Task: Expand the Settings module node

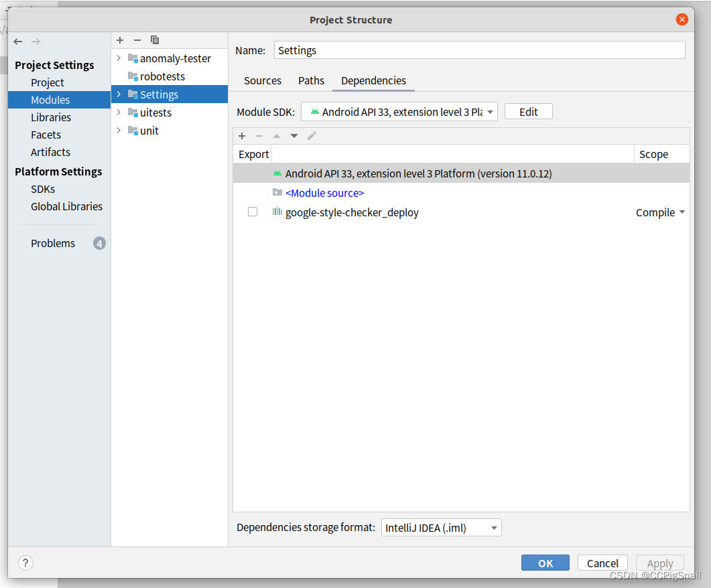Action: pyautogui.click(x=119, y=94)
